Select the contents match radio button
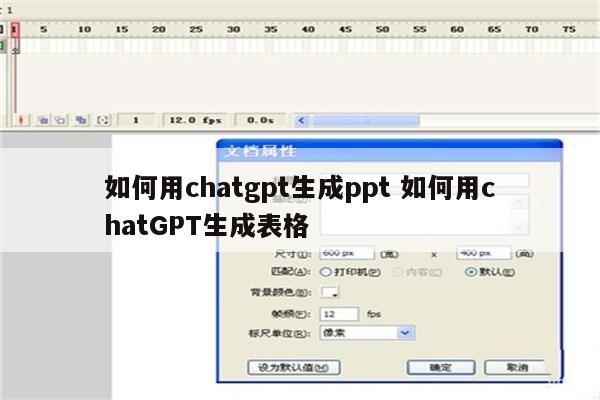600x400 pixels. point(398,272)
